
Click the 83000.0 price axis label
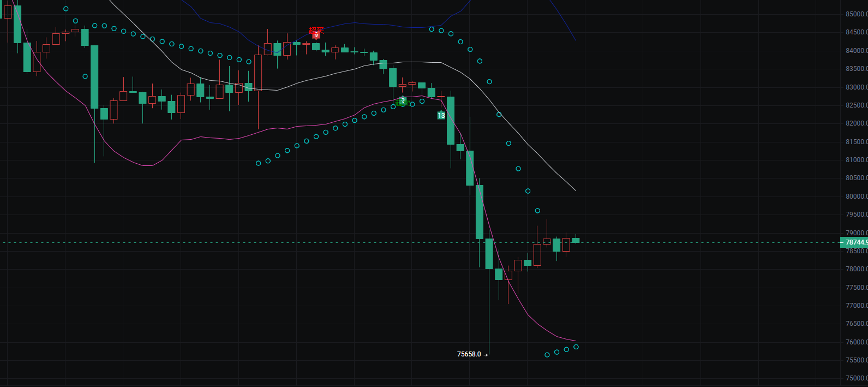coord(857,87)
